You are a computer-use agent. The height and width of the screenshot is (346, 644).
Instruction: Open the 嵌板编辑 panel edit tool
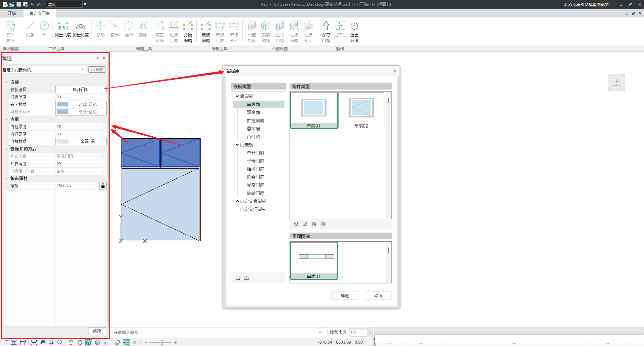(x=206, y=32)
